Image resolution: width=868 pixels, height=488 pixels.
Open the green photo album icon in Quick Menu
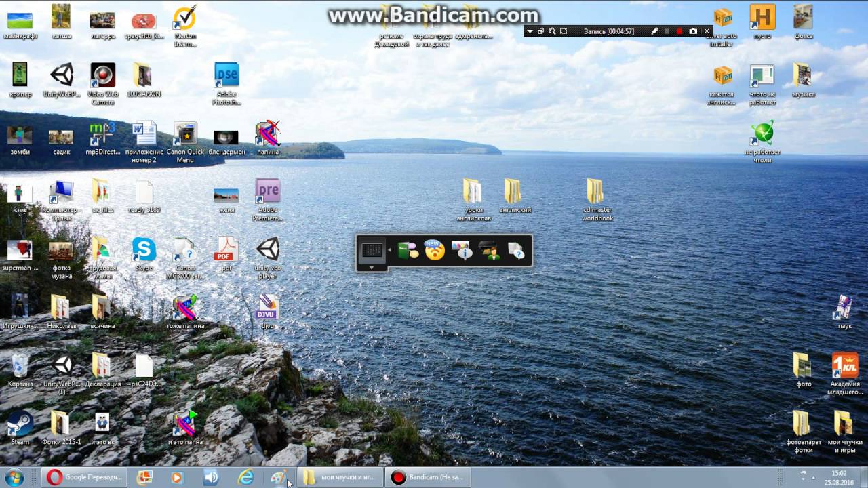point(408,251)
